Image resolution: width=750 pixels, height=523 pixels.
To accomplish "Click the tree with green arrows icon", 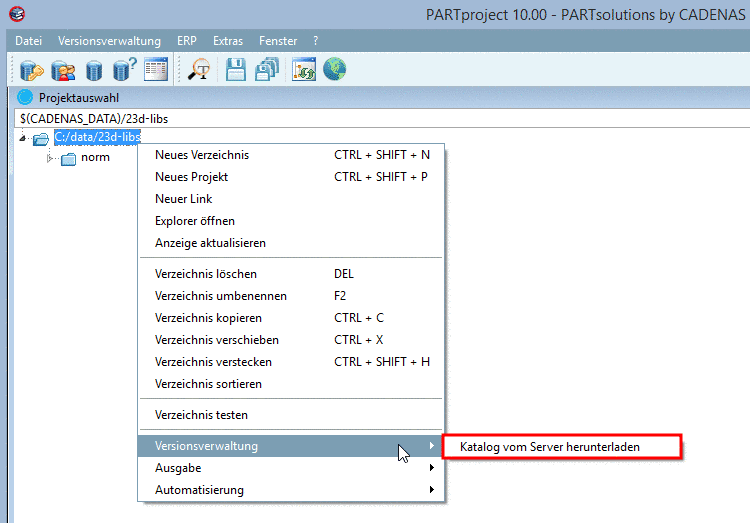I will point(304,69).
